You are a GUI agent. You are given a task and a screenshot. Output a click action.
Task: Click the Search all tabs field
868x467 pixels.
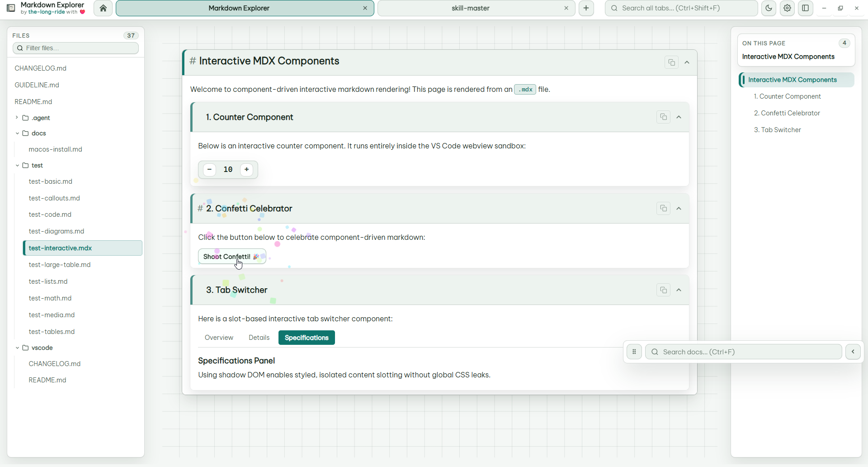point(681,8)
